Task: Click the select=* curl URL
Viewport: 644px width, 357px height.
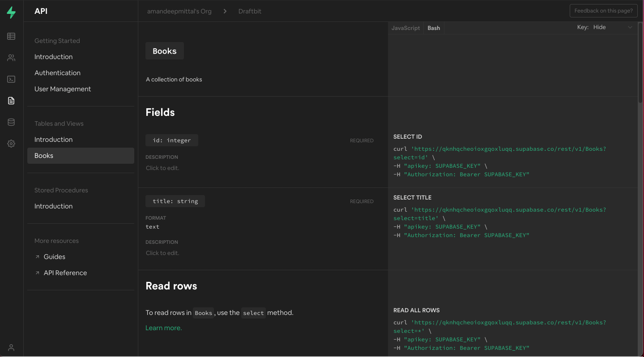Action: coord(500,327)
